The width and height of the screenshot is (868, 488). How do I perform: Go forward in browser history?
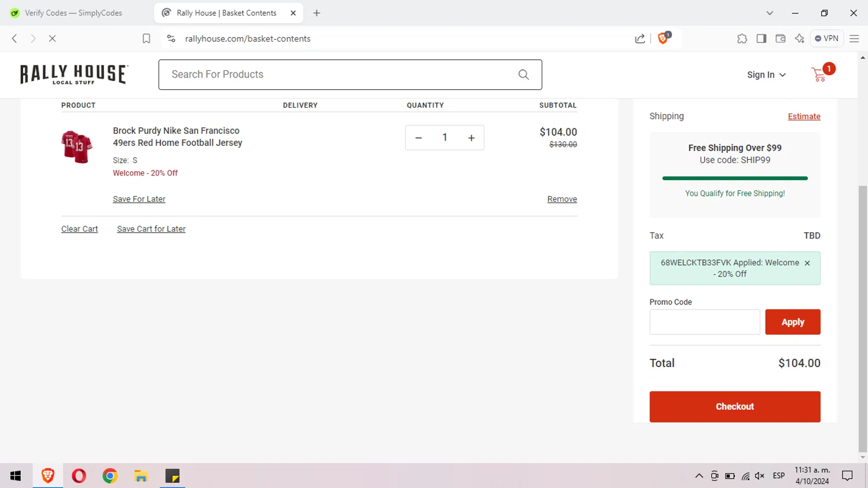point(33,38)
